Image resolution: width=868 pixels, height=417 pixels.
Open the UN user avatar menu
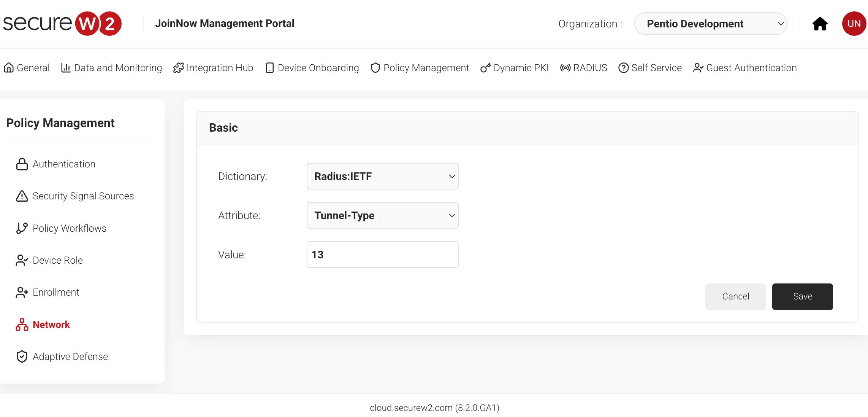854,24
